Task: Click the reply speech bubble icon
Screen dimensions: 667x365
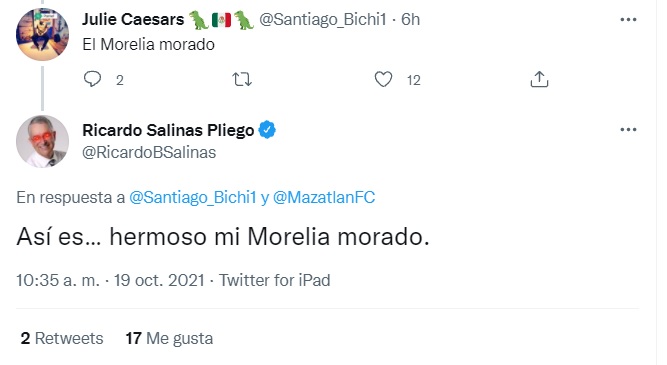Action: coord(92,80)
